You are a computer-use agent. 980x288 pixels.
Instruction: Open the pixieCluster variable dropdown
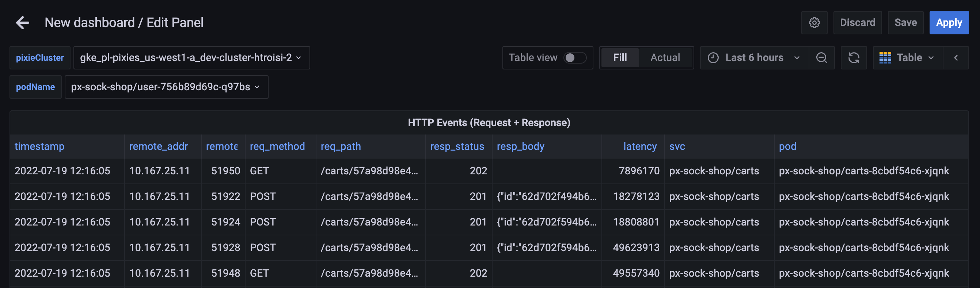click(x=191, y=58)
